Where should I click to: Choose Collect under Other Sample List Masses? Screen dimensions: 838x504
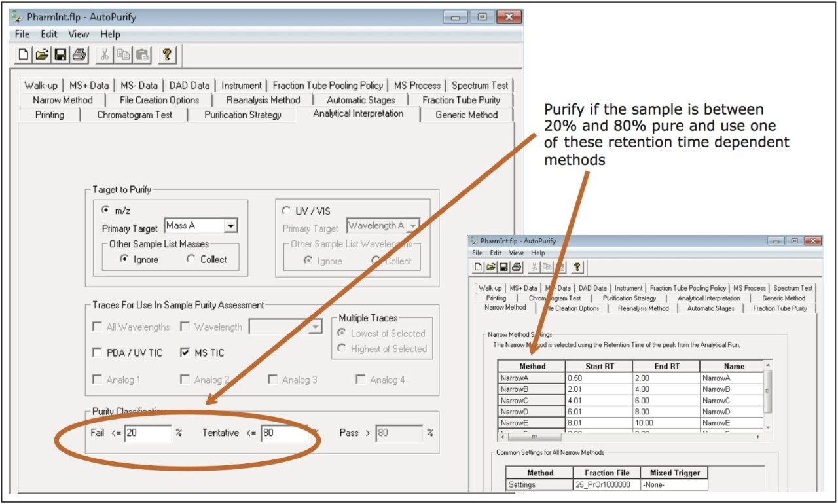pyautogui.click(x=191, y=259)
